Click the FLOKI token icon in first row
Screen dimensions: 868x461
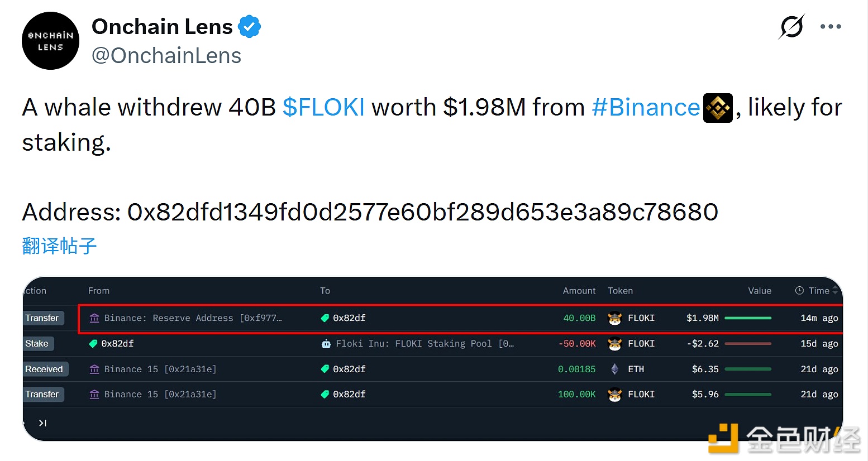(614, 318)
